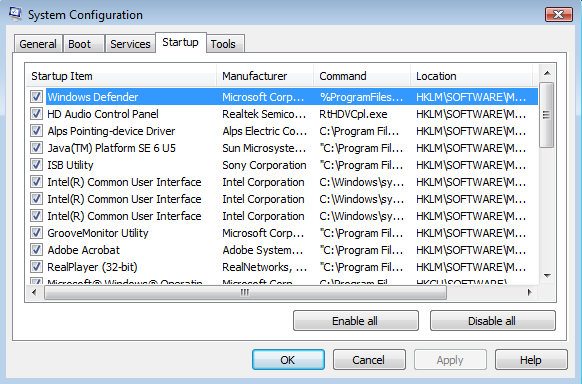Go to the Services tab
This screenshot has width=582, height=384.
(130, 44)
